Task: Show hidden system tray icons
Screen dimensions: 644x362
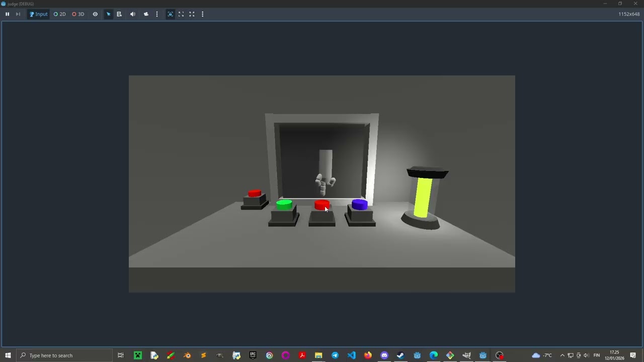Action: click(x=562, y=355)
